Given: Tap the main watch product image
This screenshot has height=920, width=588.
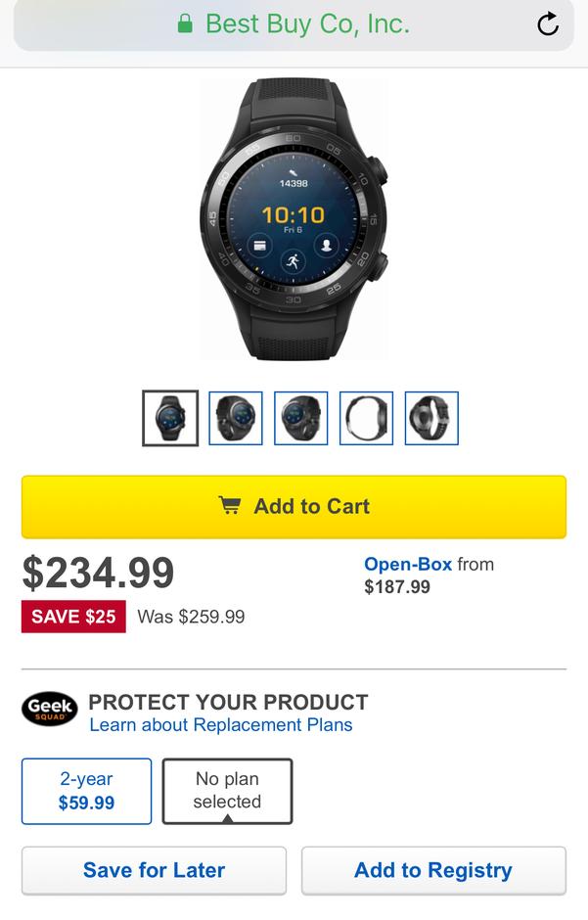Looking at the screenshot, I should point(294,219).
